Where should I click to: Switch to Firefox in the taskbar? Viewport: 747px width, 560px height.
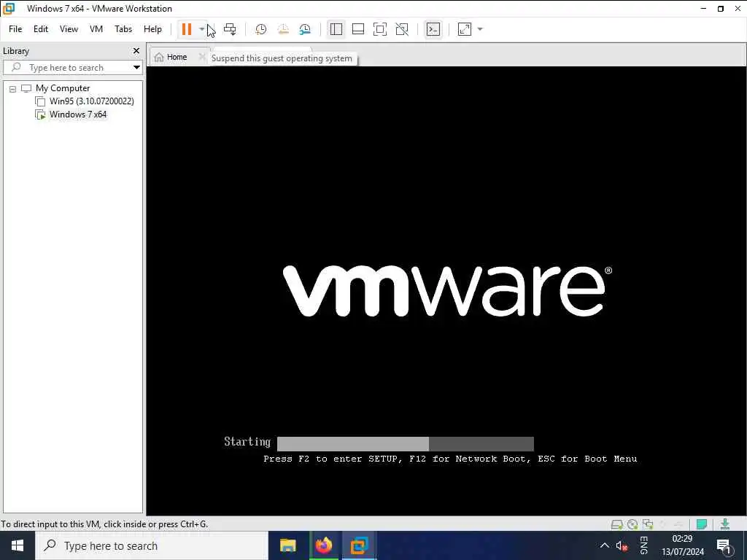pos(323,545)
